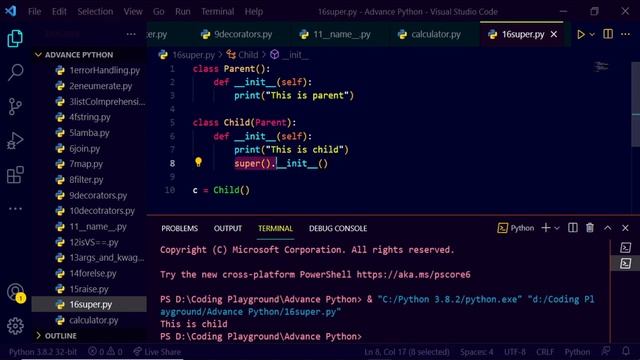Viewport: 640px width, 360px height.
Task: Open the Source Control view
Action: pyautogui.click(x=15, y=107)
